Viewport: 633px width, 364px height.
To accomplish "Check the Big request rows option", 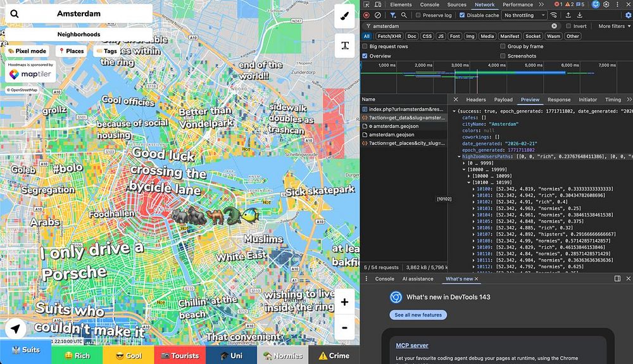I will pyautogui.click(x=365, y=46).
